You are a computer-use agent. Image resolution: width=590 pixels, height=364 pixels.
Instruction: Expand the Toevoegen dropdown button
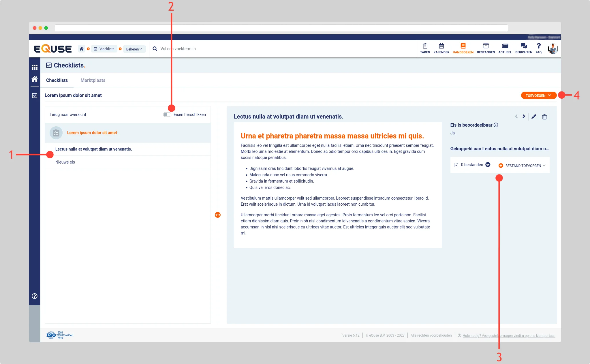click(x=538, y=95)
